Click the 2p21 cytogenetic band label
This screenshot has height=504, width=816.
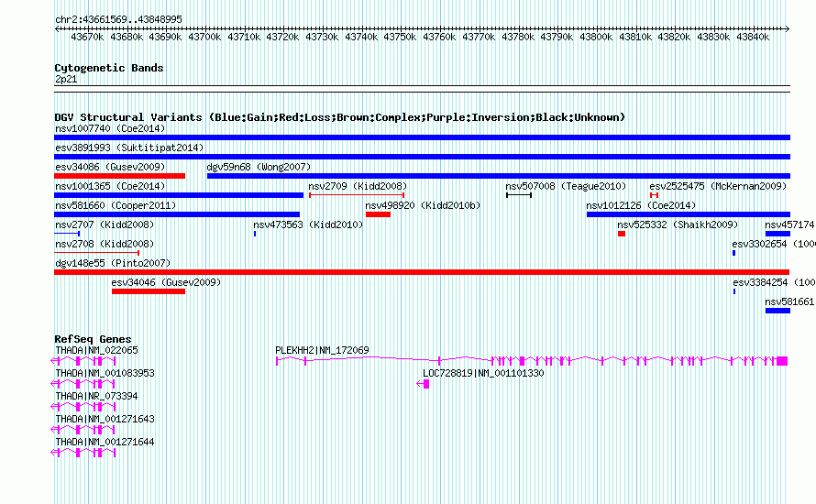66,79
